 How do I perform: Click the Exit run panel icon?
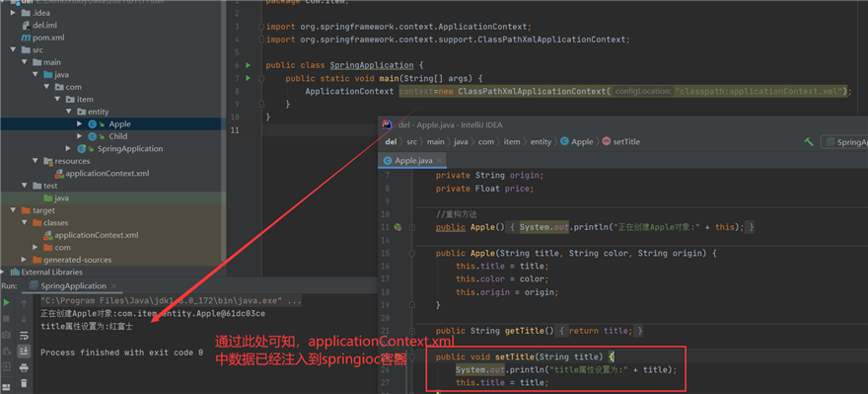click(x=7, y=366)
